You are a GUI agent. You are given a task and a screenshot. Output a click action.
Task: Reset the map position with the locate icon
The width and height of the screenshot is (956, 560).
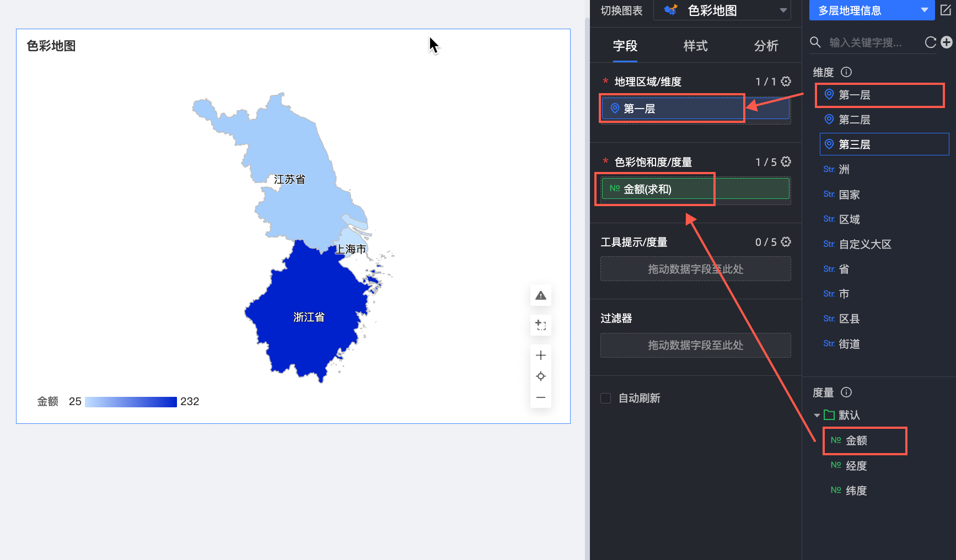[x=541, y=376]
